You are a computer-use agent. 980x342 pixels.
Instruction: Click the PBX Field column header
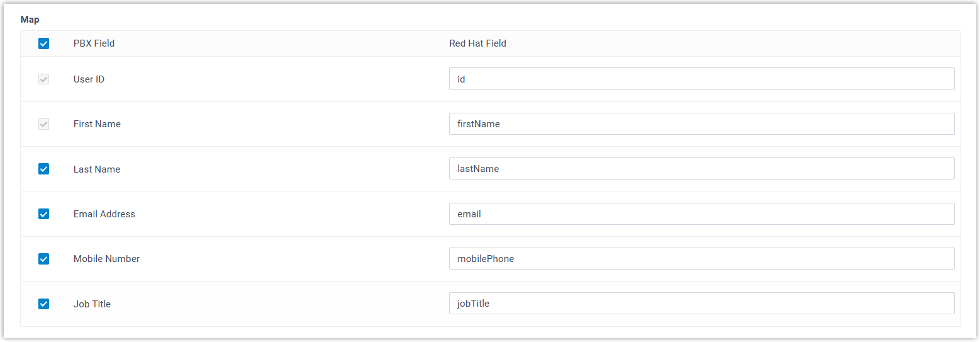(x=94, y=43)
